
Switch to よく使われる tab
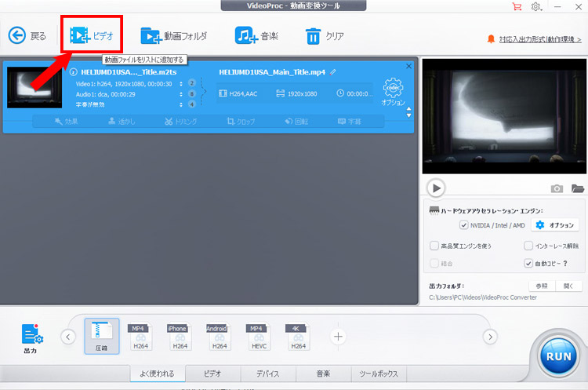158,374
